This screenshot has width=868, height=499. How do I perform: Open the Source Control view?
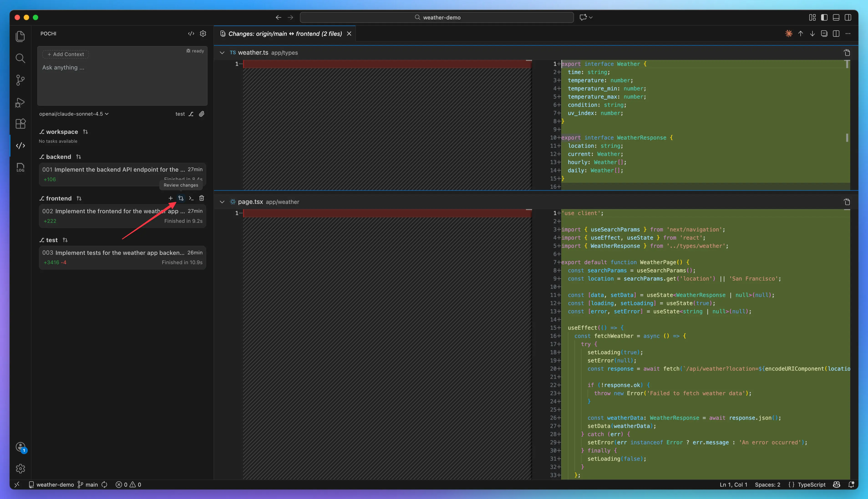click(20, 80)
